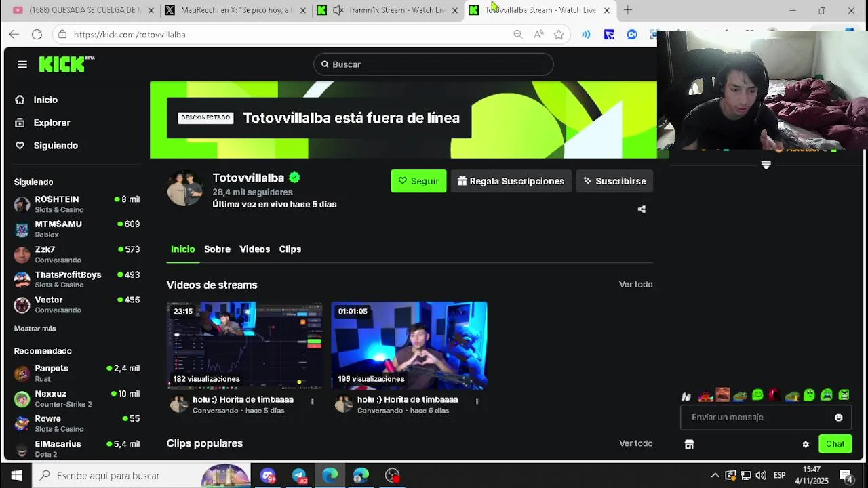Open the Windows Start menu
The width and height of the screenshot is (868, 488).
click(16, 476)
